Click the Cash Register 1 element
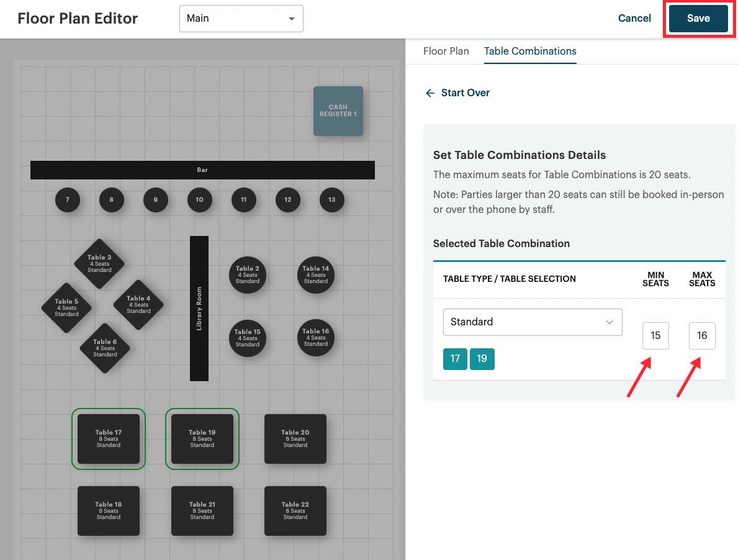Viewport: 738px width, 560px height. point(338,111)
